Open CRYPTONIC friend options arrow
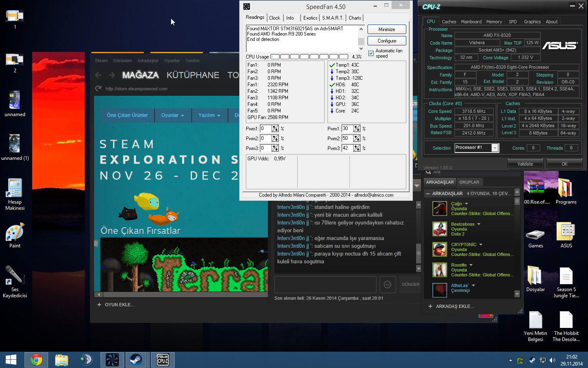The image size is (588, 368). click(x=481, y=245)
